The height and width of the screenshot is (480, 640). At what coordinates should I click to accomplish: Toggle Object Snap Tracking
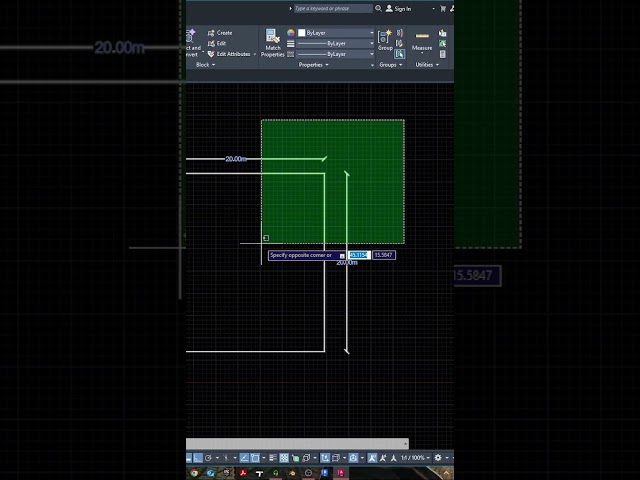[x=244, y=458]
